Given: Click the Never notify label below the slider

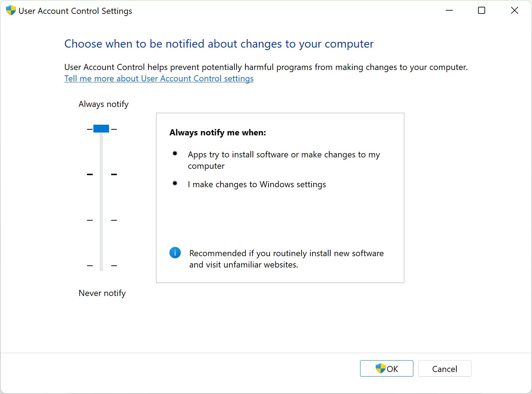Looking at the screenshot, I should (102, 293).
